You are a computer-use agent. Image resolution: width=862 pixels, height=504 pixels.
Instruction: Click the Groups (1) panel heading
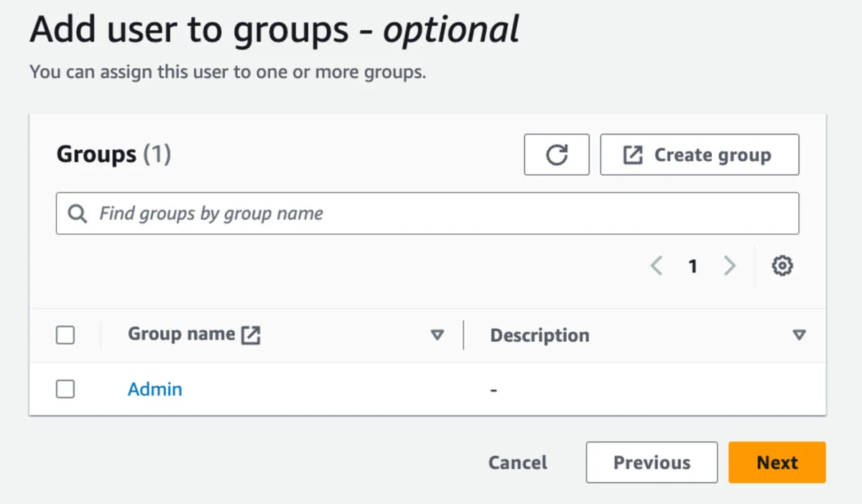point(113,154)
